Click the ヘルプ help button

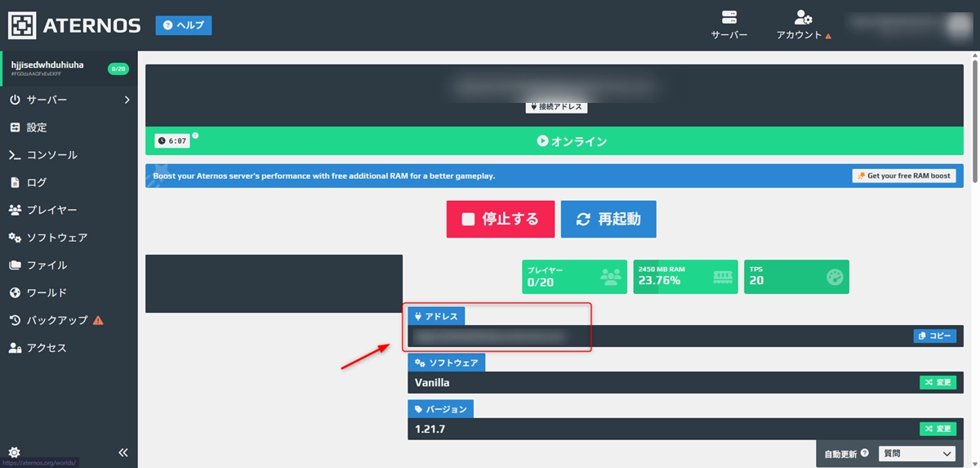pyautogui.click(x=184, y=25)
